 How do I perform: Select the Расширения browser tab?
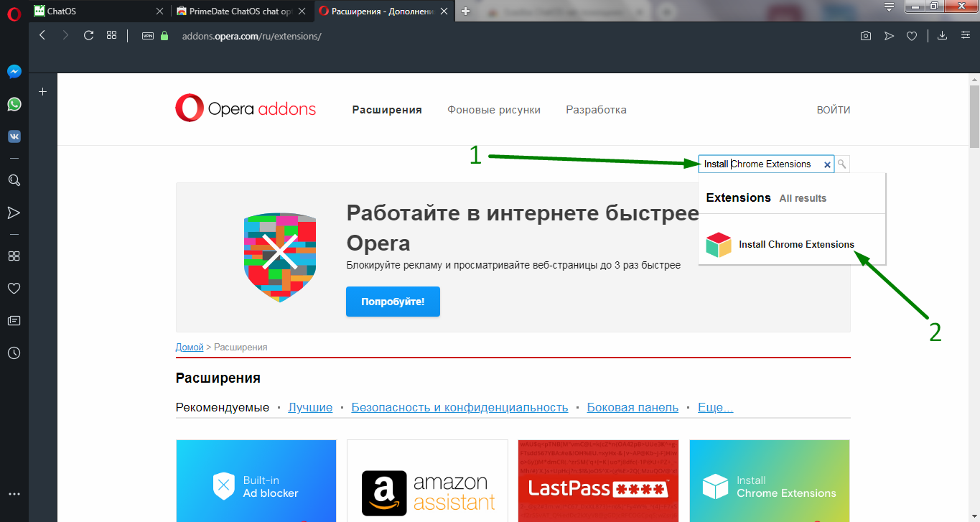coord(386,11)
